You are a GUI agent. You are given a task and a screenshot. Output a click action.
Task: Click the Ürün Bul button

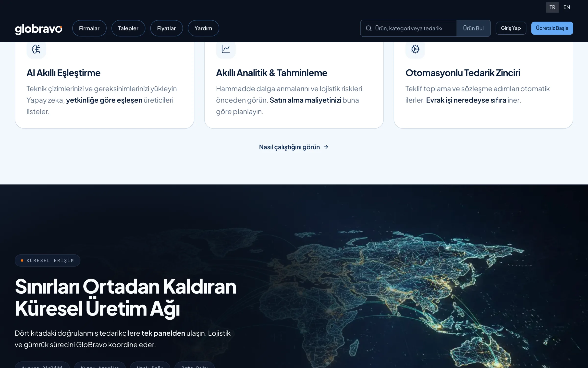[x=473, y=28]
